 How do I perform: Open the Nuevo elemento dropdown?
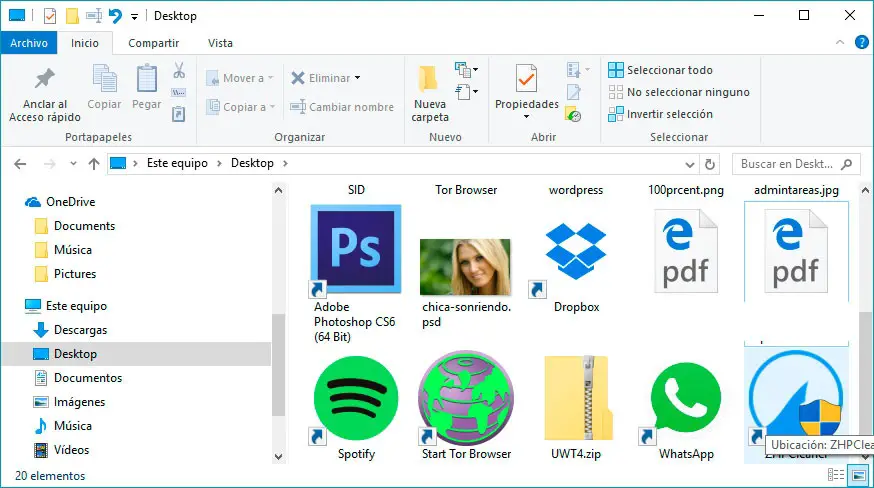466,70
